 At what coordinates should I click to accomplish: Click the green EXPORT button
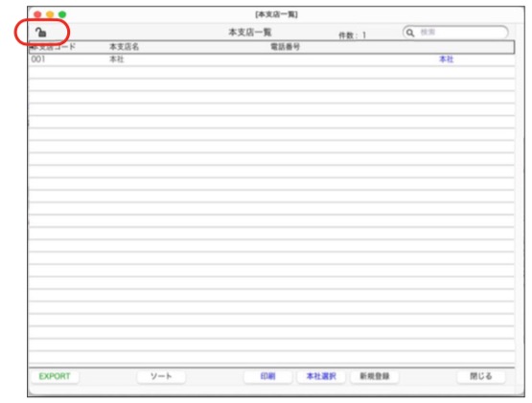55,376
